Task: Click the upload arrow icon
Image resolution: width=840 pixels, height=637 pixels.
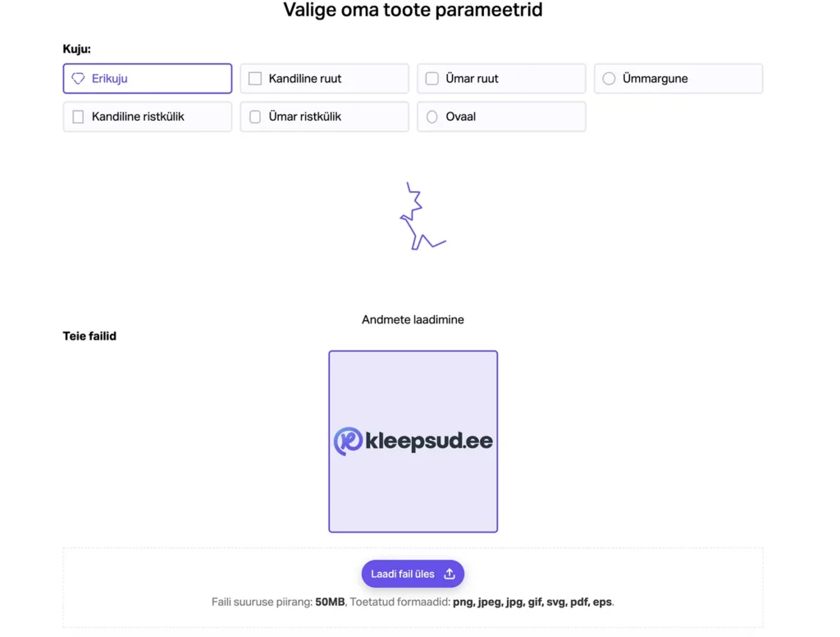Action: (450, 574)
